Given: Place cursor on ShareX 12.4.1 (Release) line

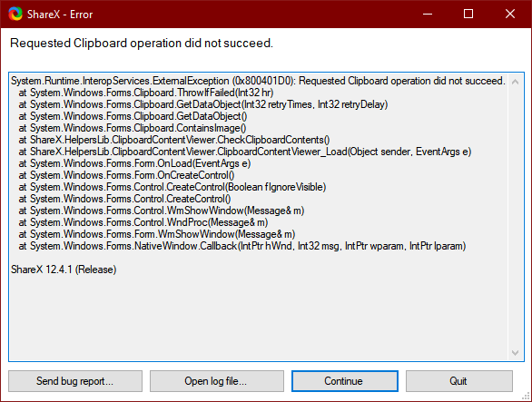Looking at the screenshot, I should pos(64,270).
